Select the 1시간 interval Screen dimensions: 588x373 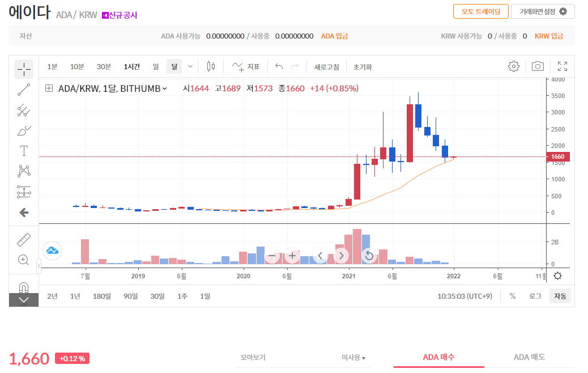[x=131, y=67]
